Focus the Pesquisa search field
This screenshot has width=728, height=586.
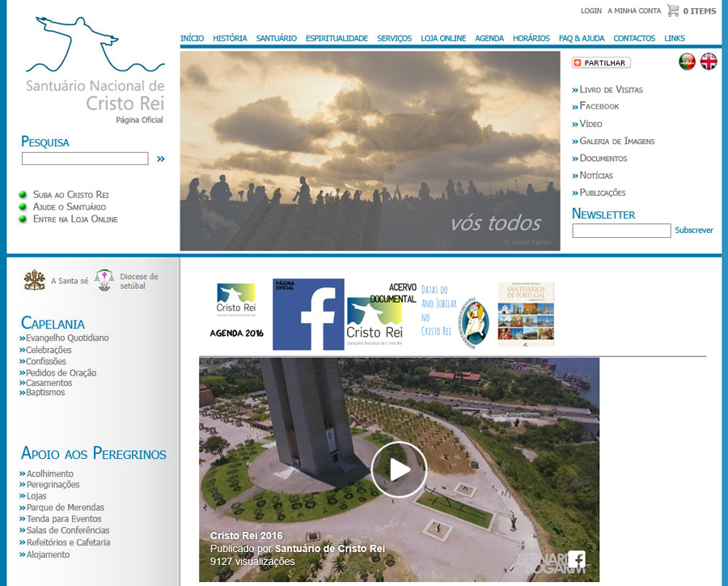click(x=85, y=159)
